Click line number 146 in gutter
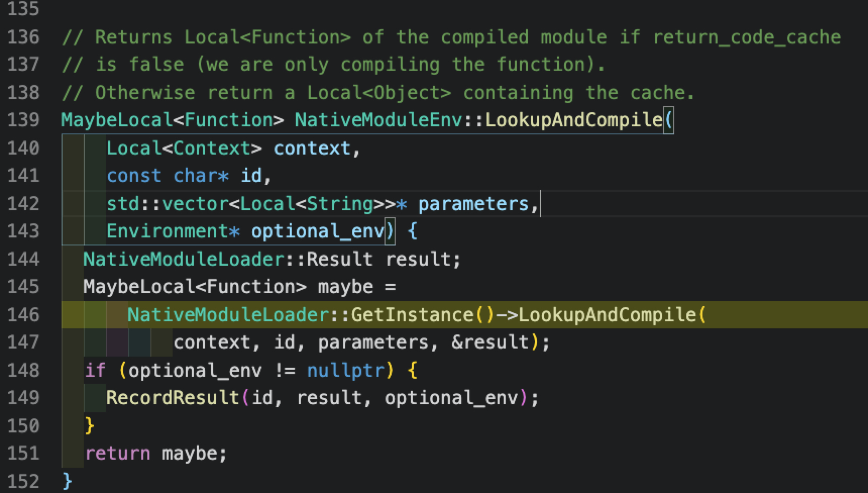The image size is (868, 493). [x=23, y=315]
